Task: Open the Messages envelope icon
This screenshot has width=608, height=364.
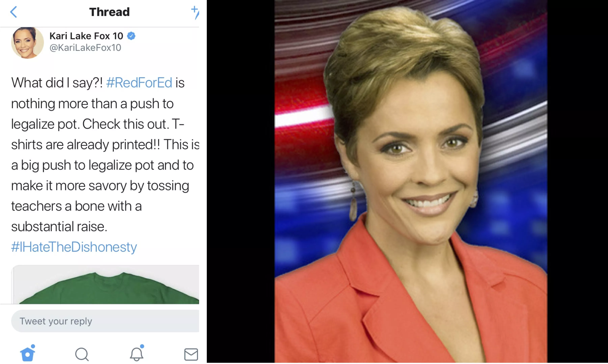Action: (191, 354)
